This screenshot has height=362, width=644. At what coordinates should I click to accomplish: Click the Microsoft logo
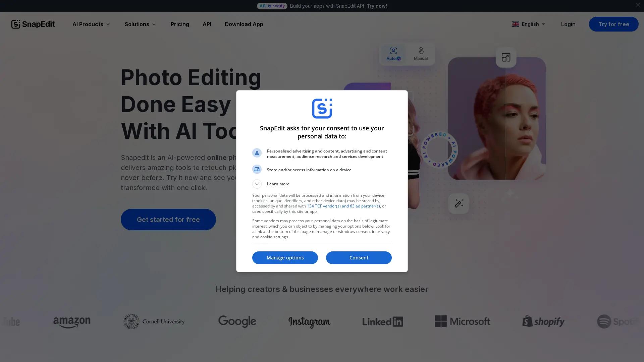pyautogui.click(x=462, y=321)
